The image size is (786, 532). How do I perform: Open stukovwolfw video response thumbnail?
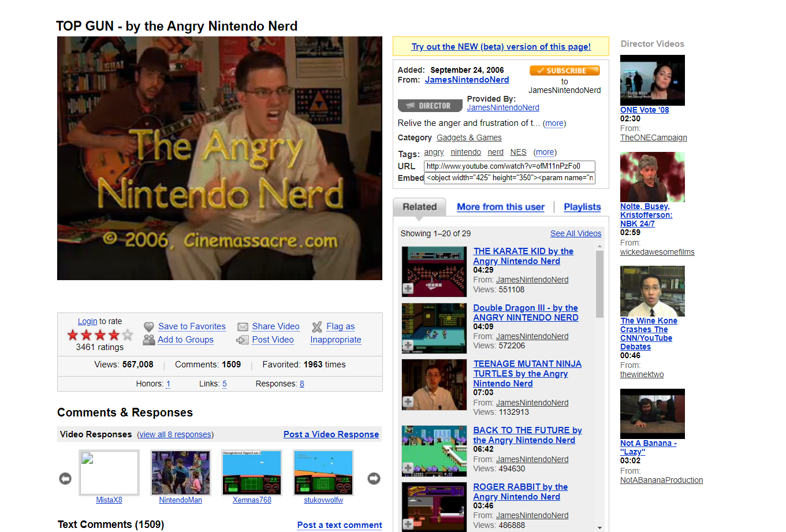pos(323,473)
